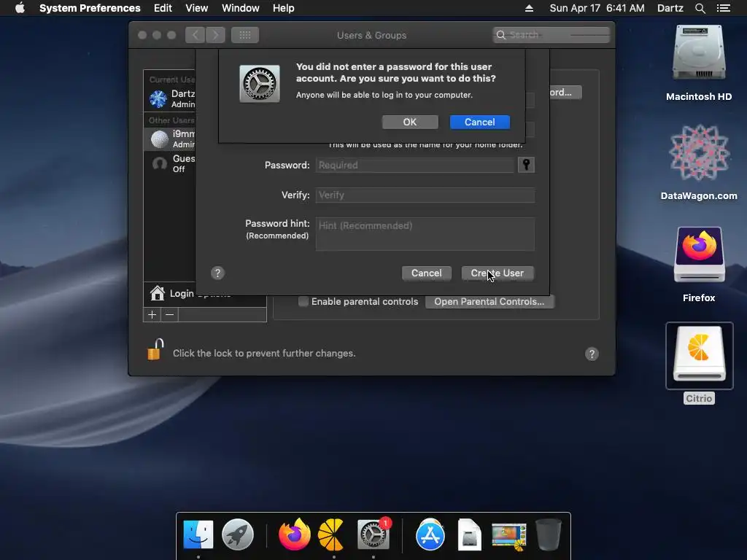This screenshot has width=747, height=560.
Task: Open the Help menu
Action: point(284,8)
